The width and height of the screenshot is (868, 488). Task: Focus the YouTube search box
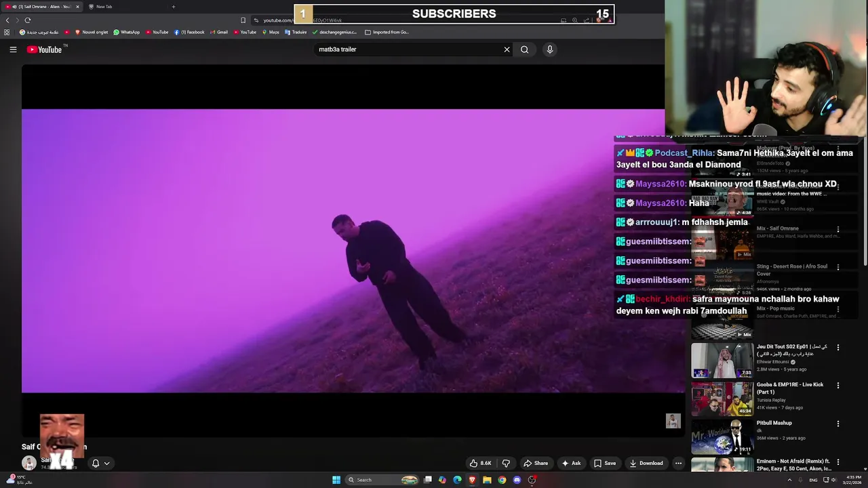click(407, 49)
